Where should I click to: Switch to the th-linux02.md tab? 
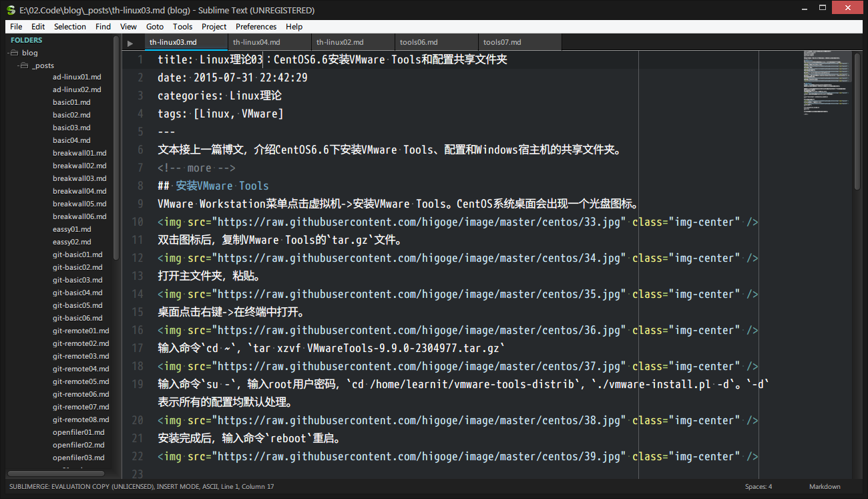(353, 42)
